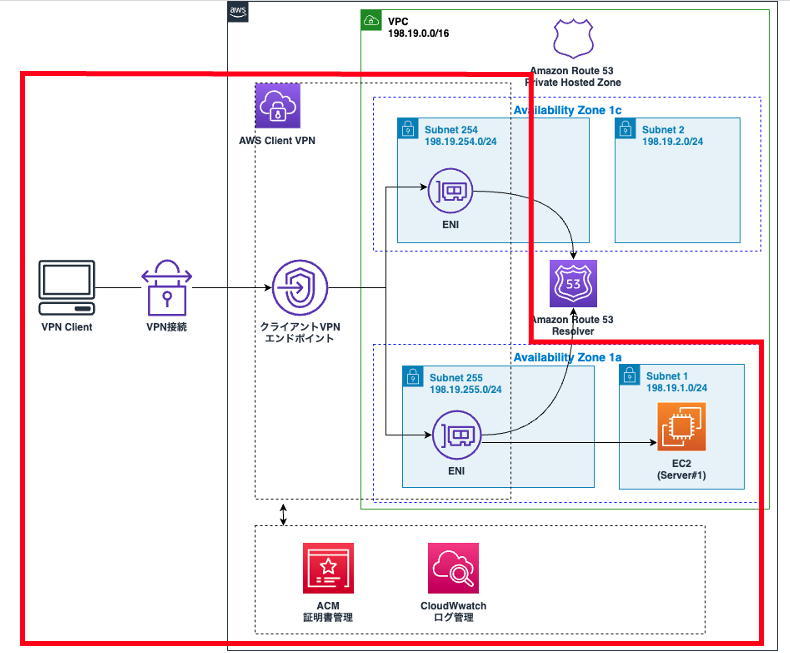Click the "Subnet 255 198.19.255.0/24" text
This screenshot has height=653, width=790.
point(466,383)
